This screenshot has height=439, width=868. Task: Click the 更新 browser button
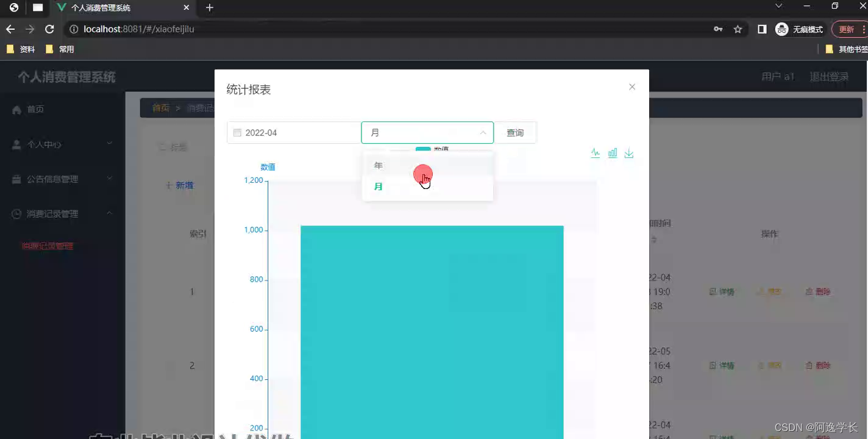point(848,29)
